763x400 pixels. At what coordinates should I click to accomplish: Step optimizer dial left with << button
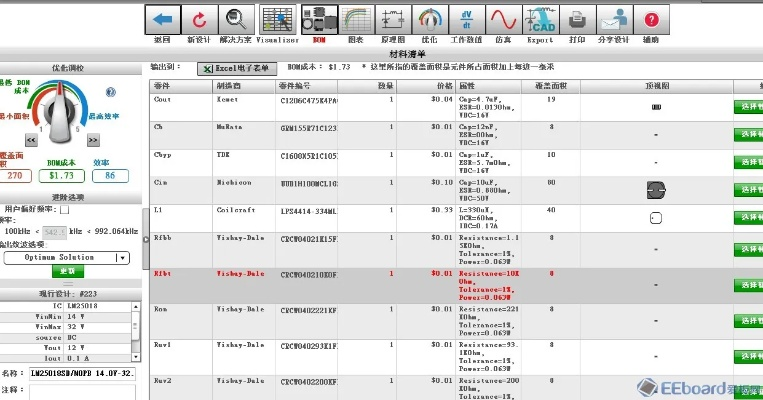click(31, 140)
